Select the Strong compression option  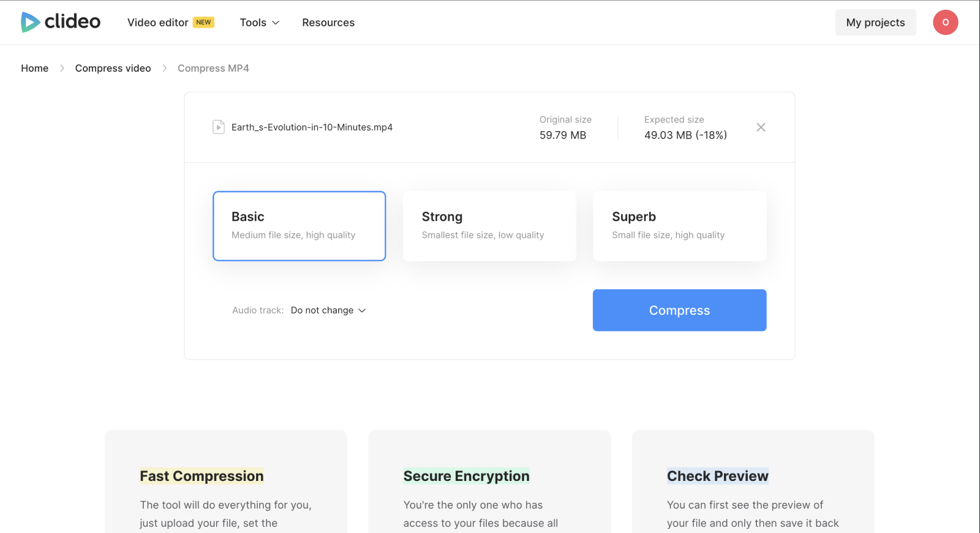pyautogui.click(x=489, y=226)
